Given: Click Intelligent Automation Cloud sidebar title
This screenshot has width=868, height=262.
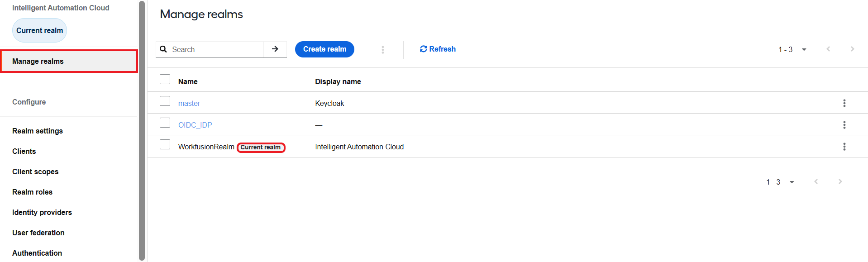Looking at the screenshot, I should 61,8.
